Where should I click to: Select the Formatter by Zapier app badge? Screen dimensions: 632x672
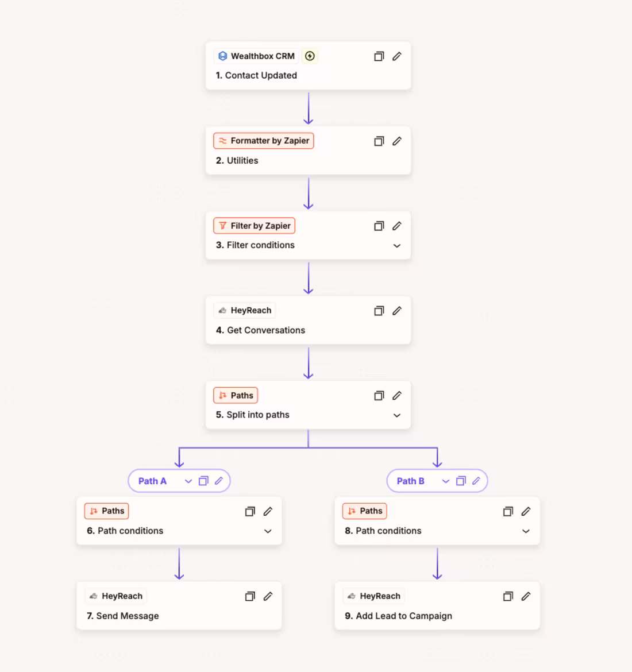264,141
